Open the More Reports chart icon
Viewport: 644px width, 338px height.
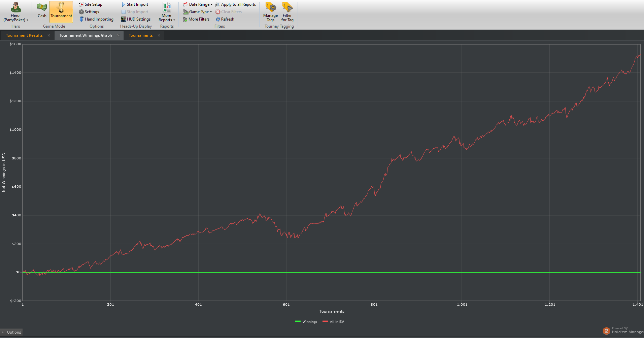pos(167,7)
